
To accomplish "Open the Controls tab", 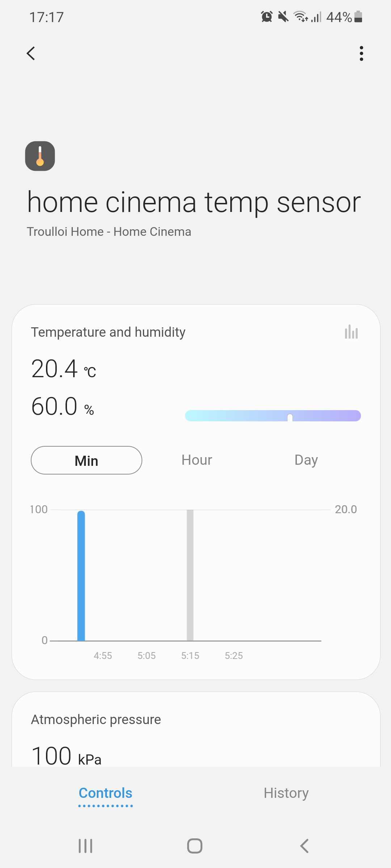I will pyautogui.click(x=105, y=793).
